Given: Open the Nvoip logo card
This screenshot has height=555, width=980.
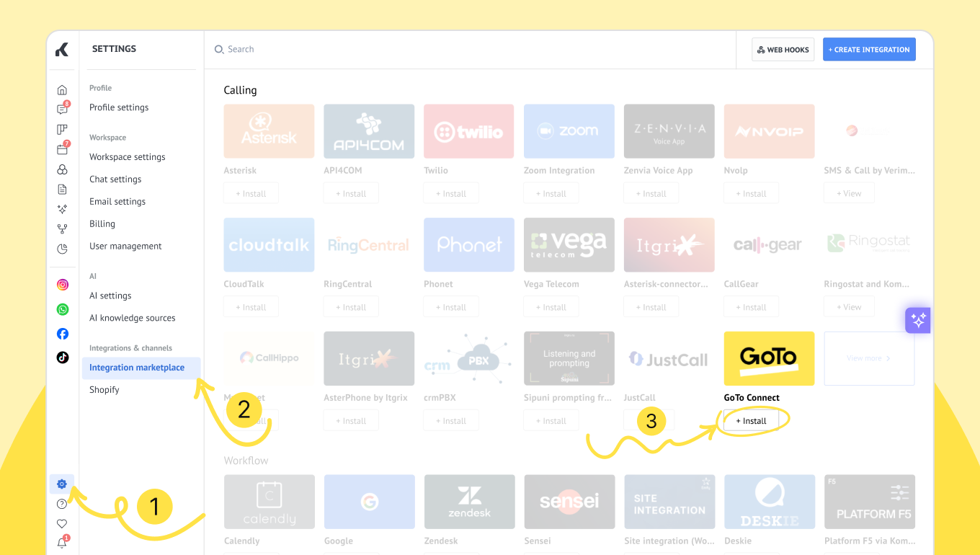Looking at the screenshot, I should 769,131.
